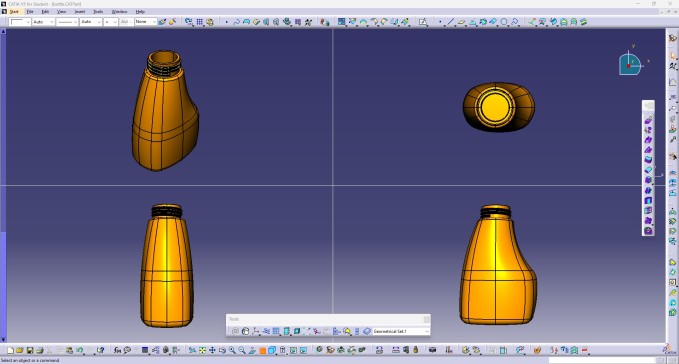The width and height of the screenshot is (679, 364).
Task: Expand the line type dropdown
Action: tap(75, 22)
